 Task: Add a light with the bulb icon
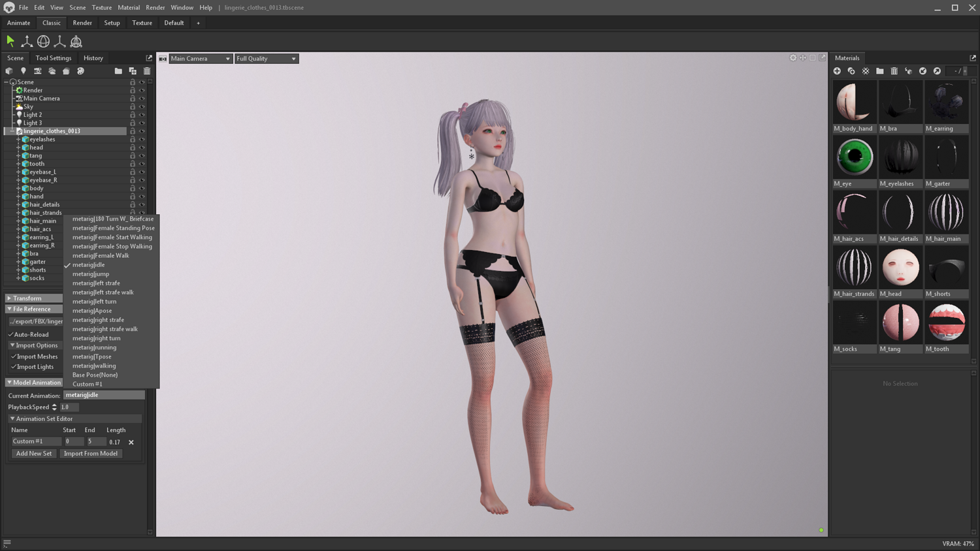pyautogui.click(x=24, y=71)
